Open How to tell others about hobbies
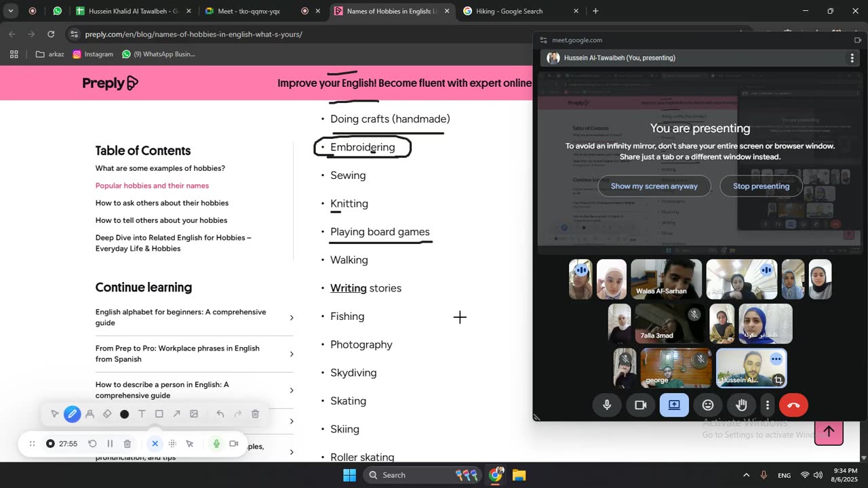This screenshot has height=488, width=868. click(161, 220)
